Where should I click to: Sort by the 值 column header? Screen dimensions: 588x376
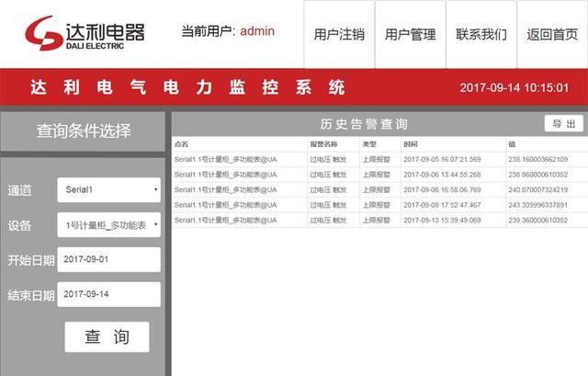(x=512, y=144)
